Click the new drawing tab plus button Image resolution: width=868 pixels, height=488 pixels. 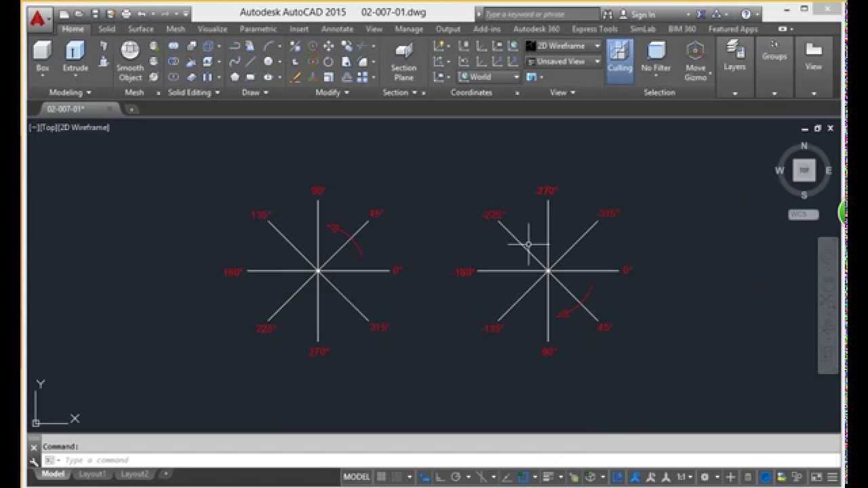click(132, 108)
